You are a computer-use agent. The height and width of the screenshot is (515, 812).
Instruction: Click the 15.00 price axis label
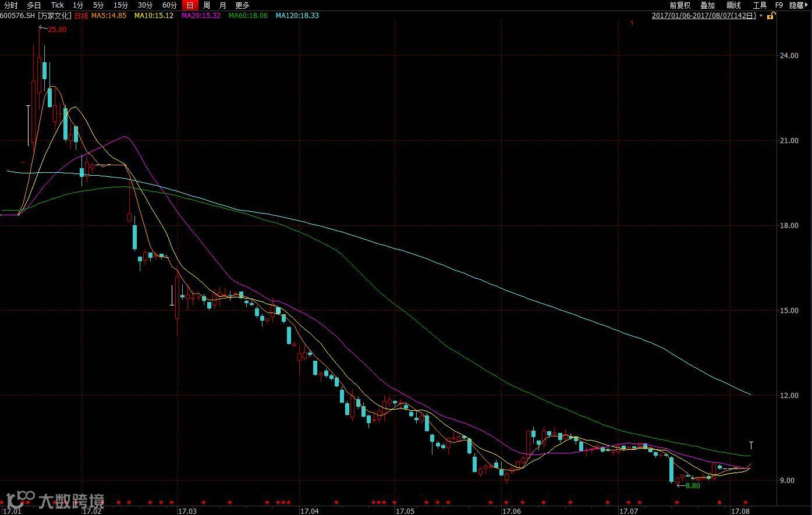point(789,311)
